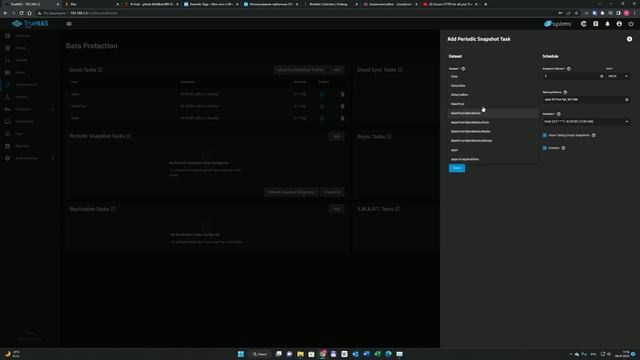Viewport: 640px width, 360px height.
Task: Click the Snapshots button
Action: (x=332, y=192)
